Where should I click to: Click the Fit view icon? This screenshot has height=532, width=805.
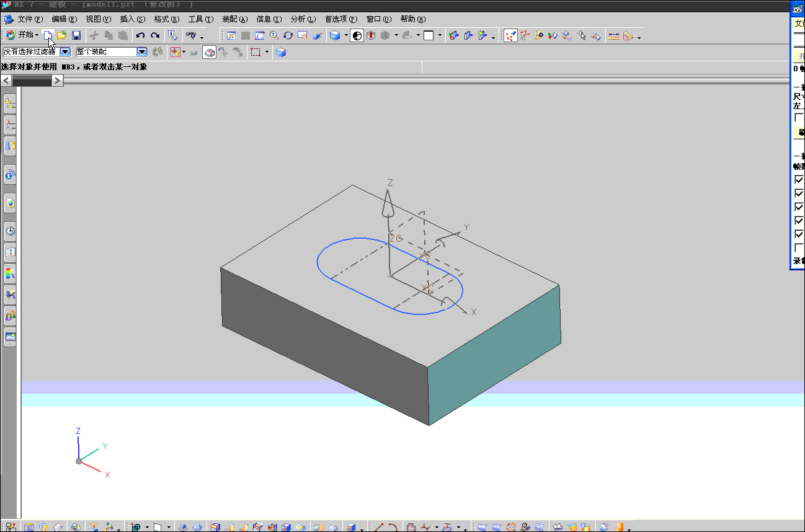click(231, 35)
